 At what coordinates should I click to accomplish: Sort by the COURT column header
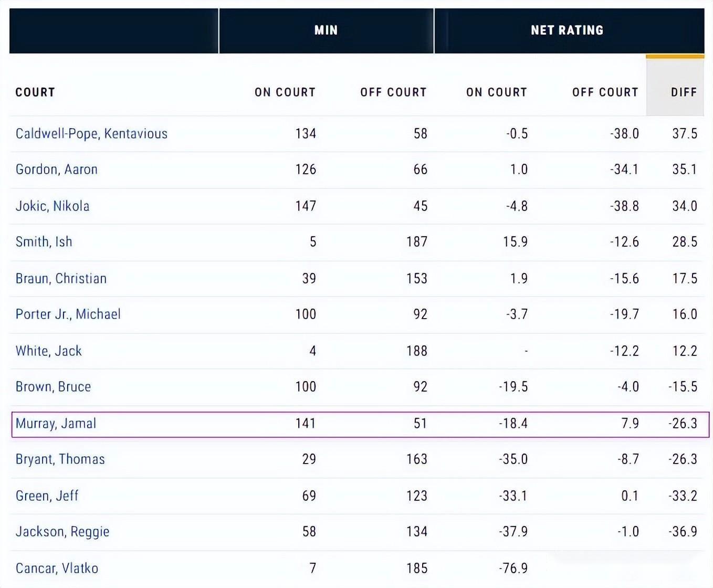click(x=35, y=92)
